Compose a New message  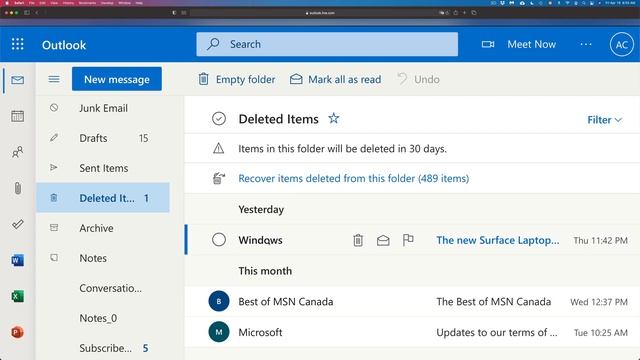117,79
